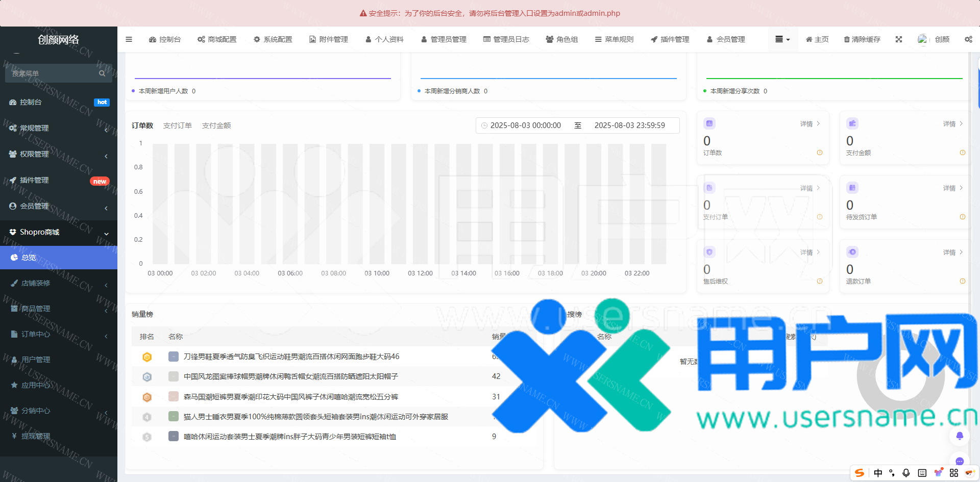980x482 pixels.
Task: Click the hamburger sidebar collapse icon
Action: coord(129,39)
